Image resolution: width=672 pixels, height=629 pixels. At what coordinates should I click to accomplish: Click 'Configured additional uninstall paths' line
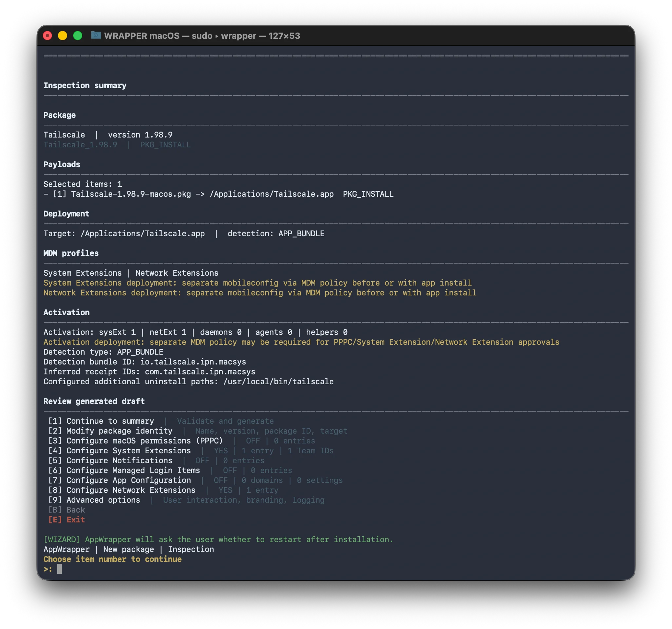(x=189, y=382)
